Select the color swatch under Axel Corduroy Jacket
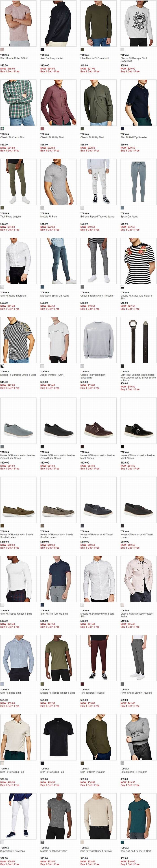Screen dimensions: 157x868 click(42, 50)
